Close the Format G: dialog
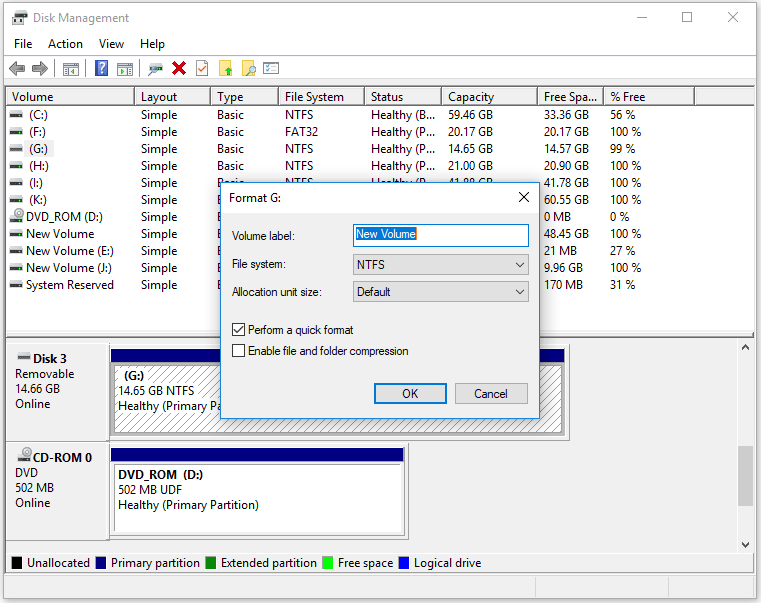Screen dimensions: 761x603 tap(524, 197)
